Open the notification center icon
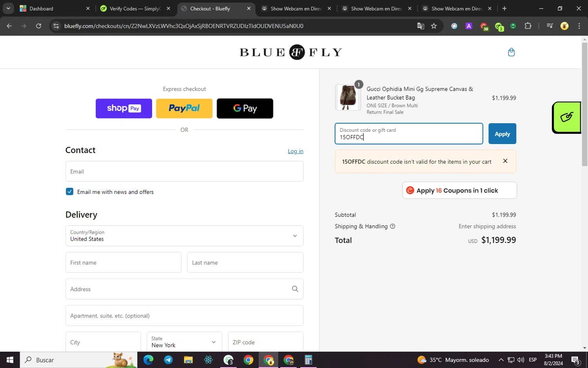 pyautogui.click(x=576, y=360)
